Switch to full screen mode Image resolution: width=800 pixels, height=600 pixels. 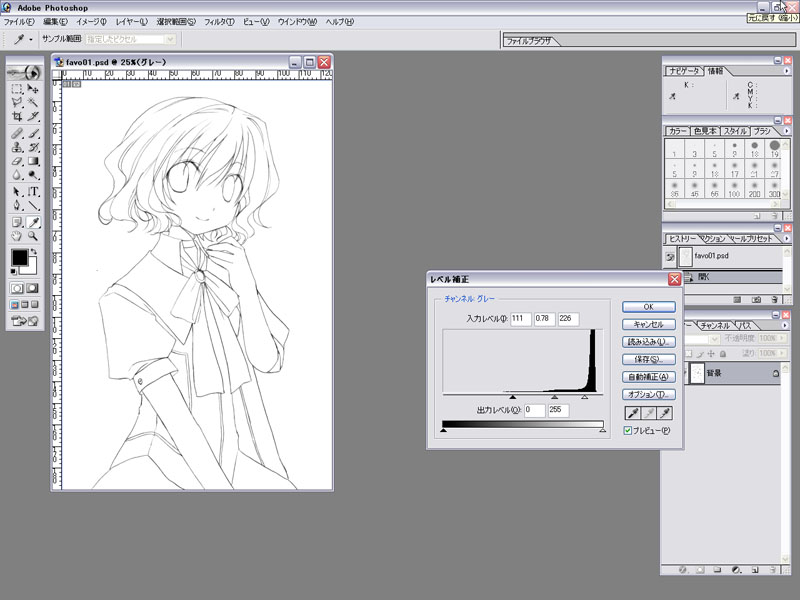click(35, 305)
